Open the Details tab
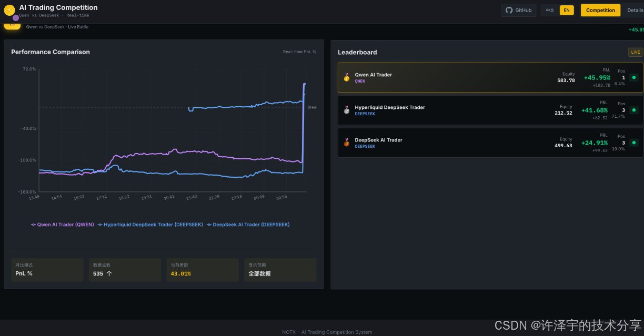 pyautogui.click(x=635, y=11)
